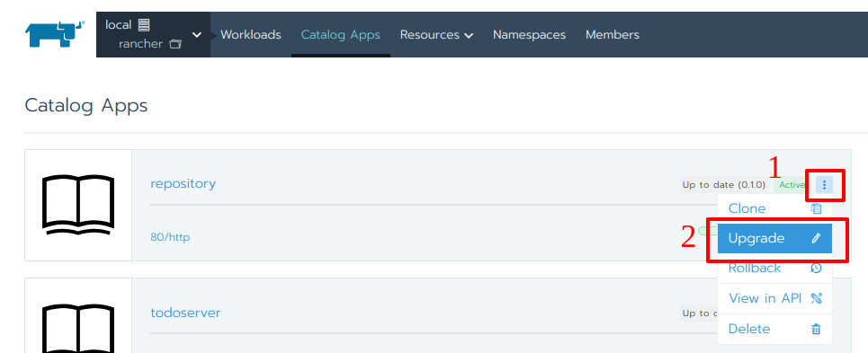Expand the Resources dropdown menu

pos(436,35)
